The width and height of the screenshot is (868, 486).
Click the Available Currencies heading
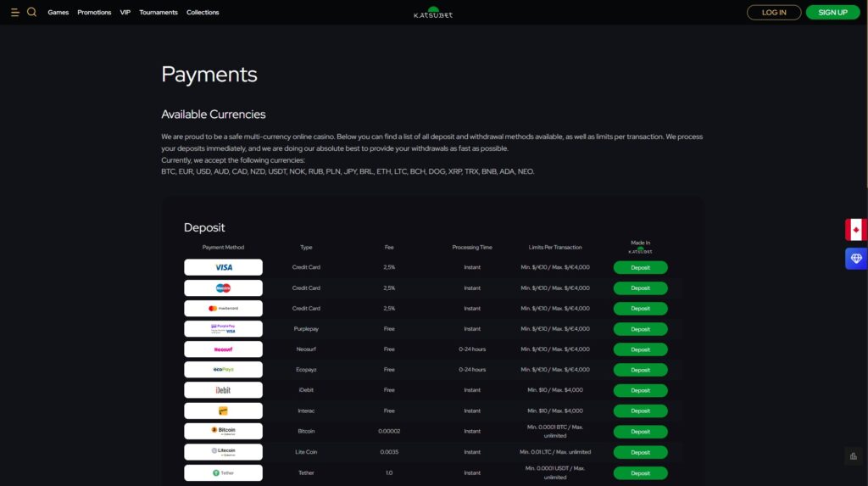pyautogui.click(x=213, y=115)
